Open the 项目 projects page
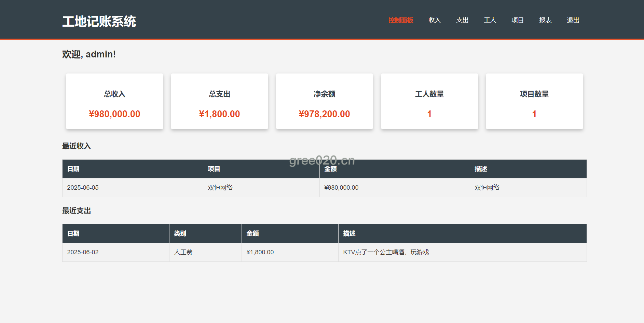Screen dimensions: 644x323 tap(518, 20)
